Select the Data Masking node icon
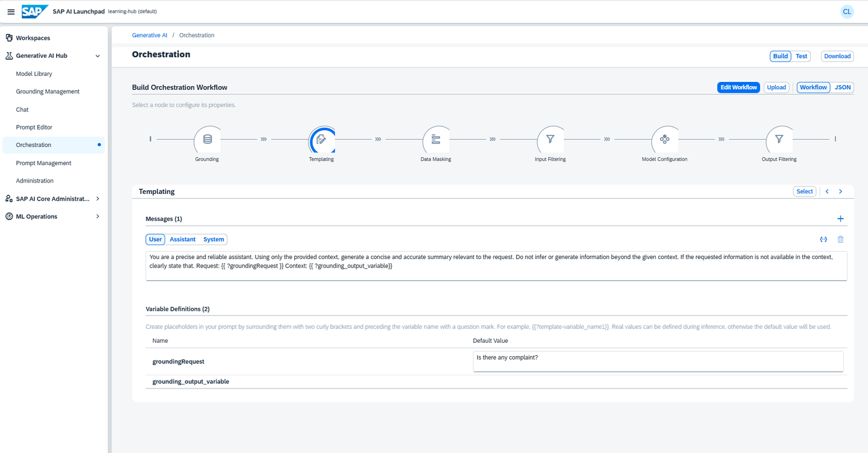 pos(436,139)
